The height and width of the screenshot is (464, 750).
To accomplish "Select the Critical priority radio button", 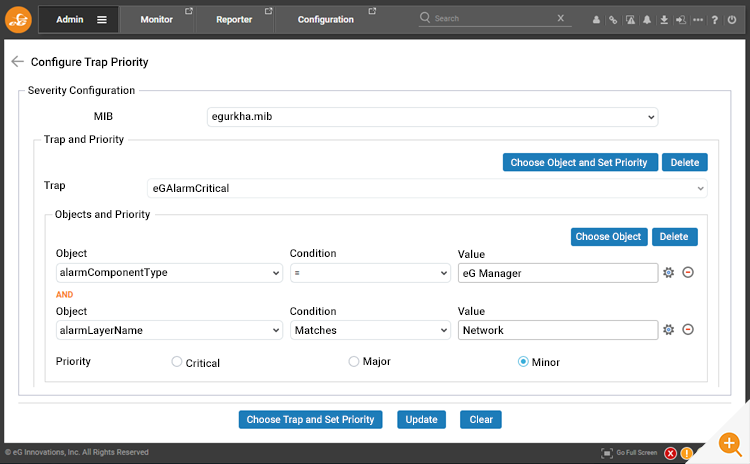I will click(x=177, y=362).
